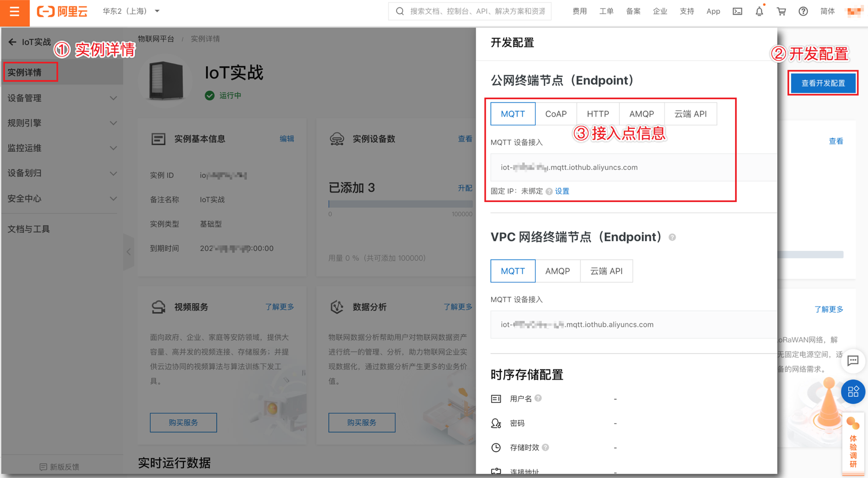Open the 工单 menu

tap(606, 11)
